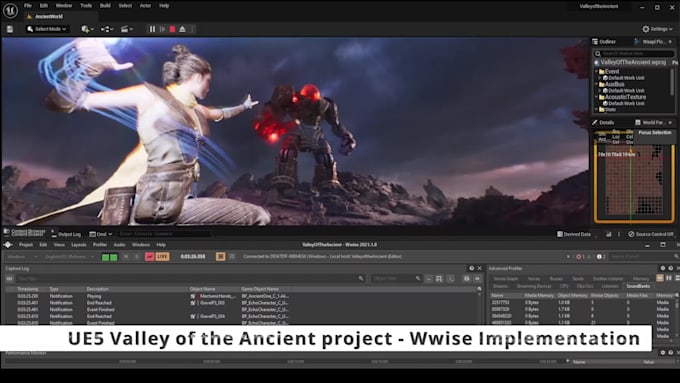
Task: Open the Cinematics clapperboard dropdown
Action: [127, 29]
